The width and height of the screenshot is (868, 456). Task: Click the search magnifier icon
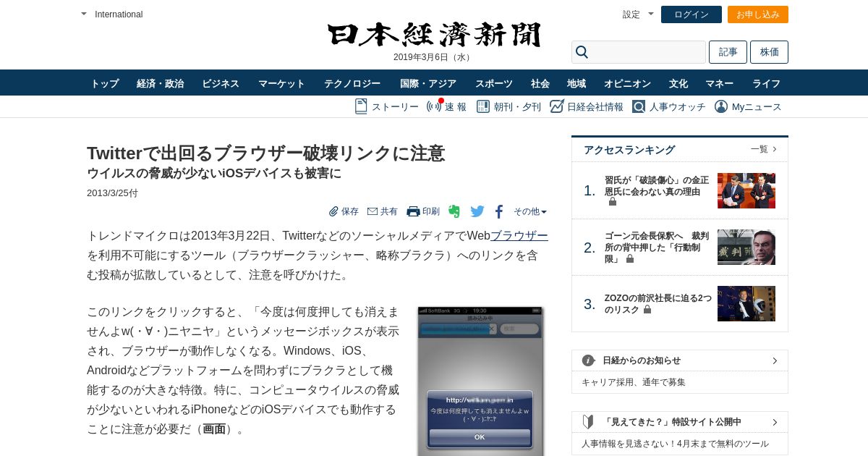(x=582, y=52)
